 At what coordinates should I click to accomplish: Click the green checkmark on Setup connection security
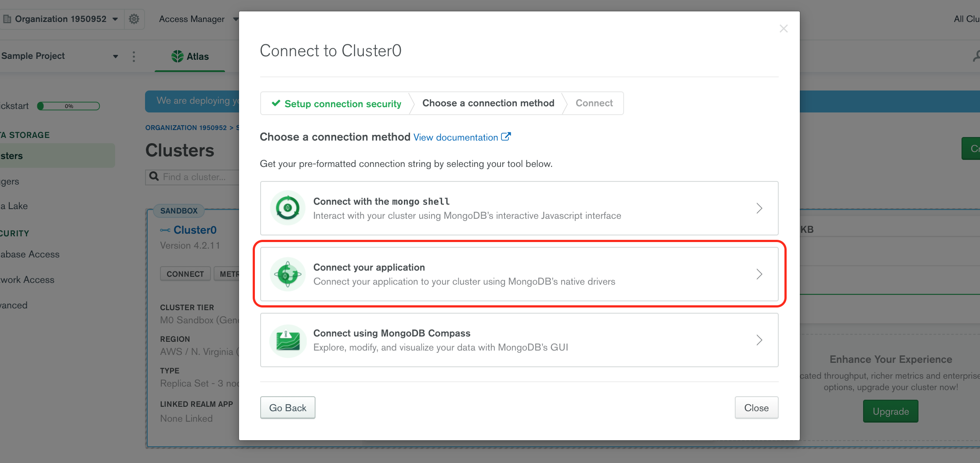(276, 103)
